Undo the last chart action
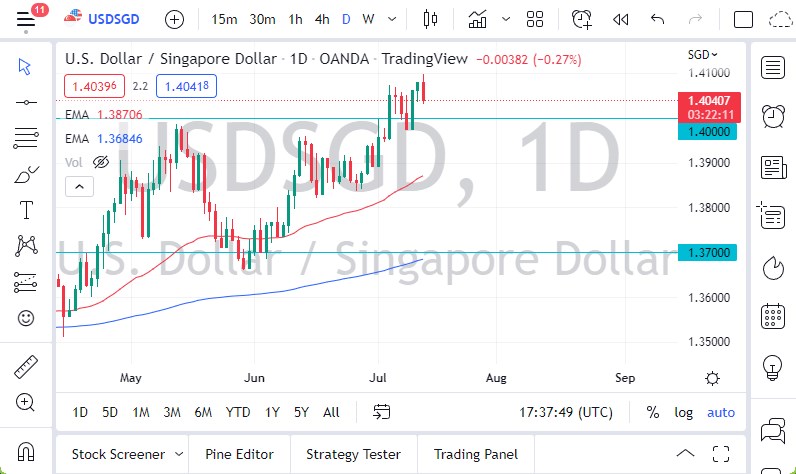796x474 pixels. tap(657, 19)
